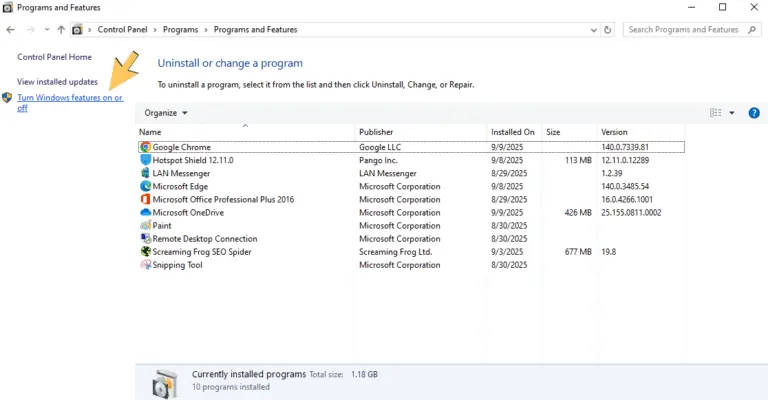Click the 1.18 GB total size value
The height and width of the screenshot is (400, 768).
[364, 375]
